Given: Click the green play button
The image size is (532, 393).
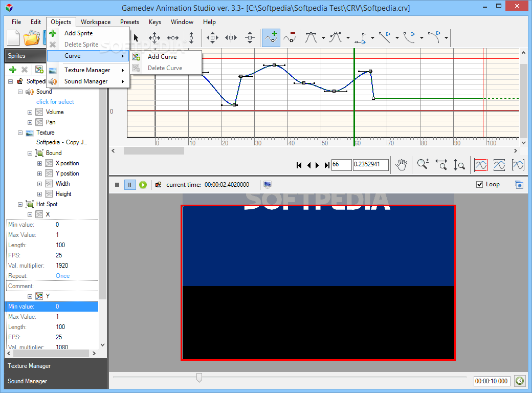Looking at the screenshot, I should point(143,185).
